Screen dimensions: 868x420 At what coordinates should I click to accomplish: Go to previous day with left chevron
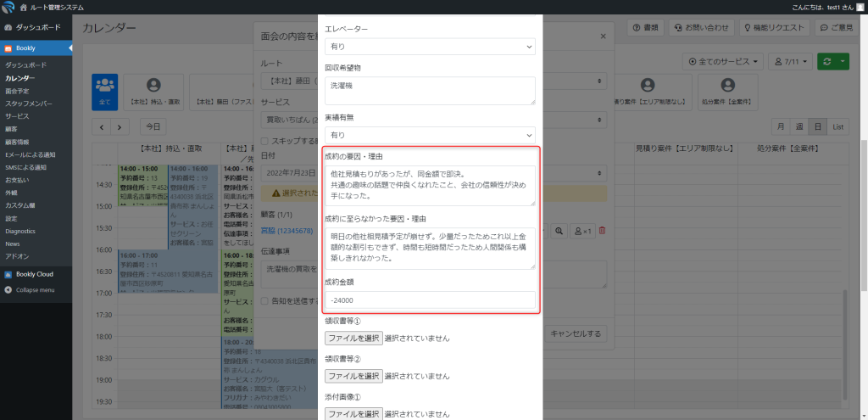[x=102, y=126]
